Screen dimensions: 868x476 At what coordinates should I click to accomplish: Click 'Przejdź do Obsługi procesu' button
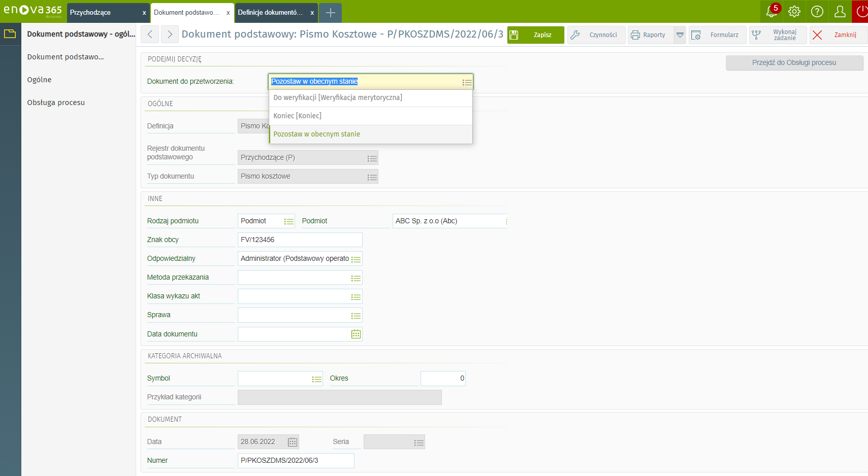click(x=794, y=63)
